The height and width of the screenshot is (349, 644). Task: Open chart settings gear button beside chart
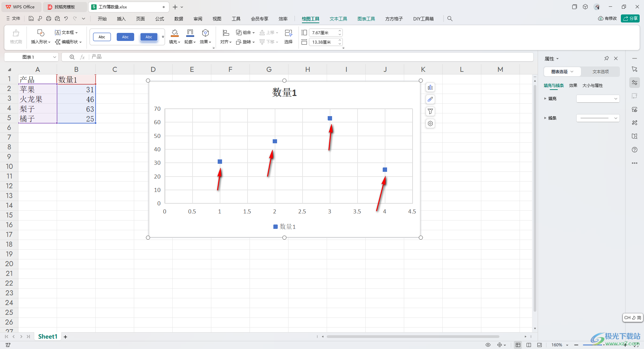pos(430,123)
